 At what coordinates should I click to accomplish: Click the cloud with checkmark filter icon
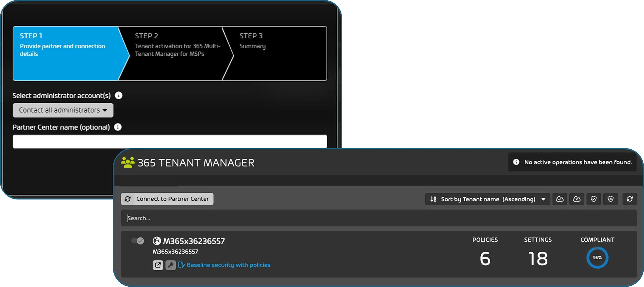click(560, 199)
